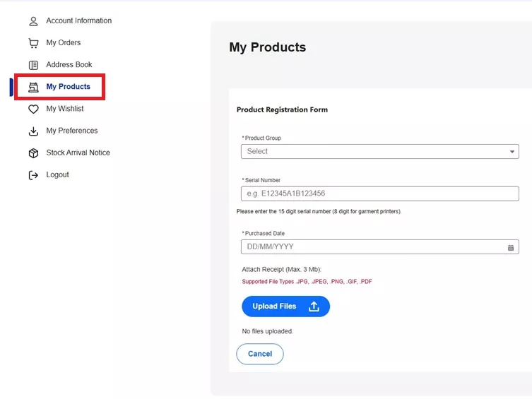Click the My Wishlist heart icon
The width and height of the screenshot is (532, 399).
click(33, 109)
